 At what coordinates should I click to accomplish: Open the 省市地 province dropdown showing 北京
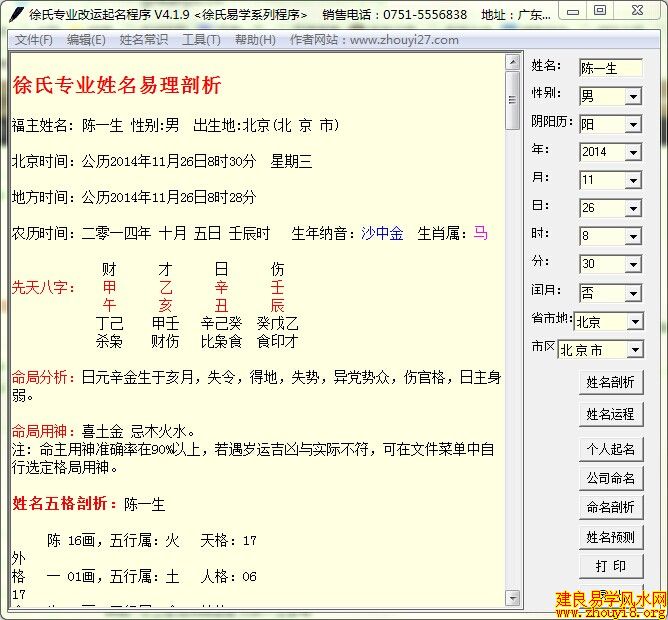635,322
